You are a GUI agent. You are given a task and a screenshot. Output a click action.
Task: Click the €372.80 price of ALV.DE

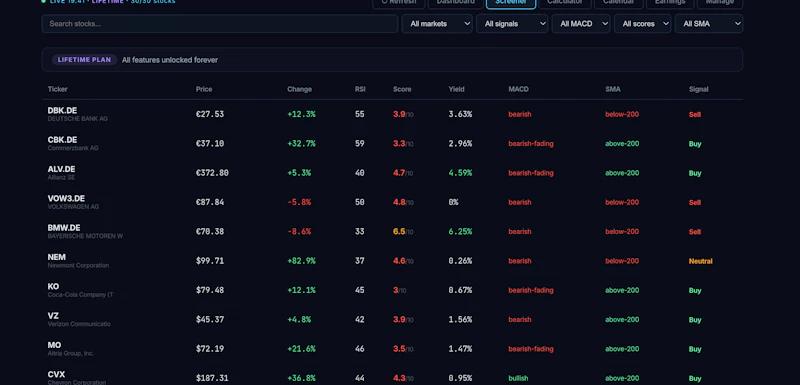pyautogui.click(x=212, y=173)
